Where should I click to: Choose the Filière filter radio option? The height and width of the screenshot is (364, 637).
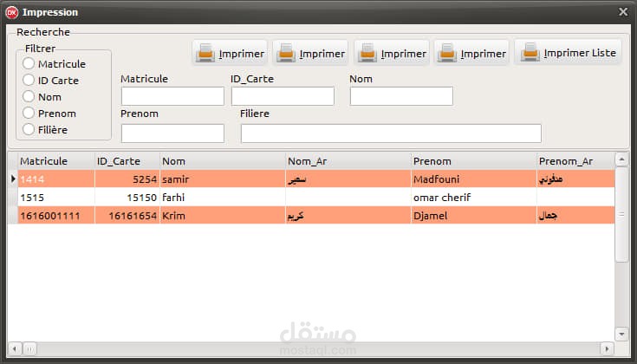tap(29, 129)
